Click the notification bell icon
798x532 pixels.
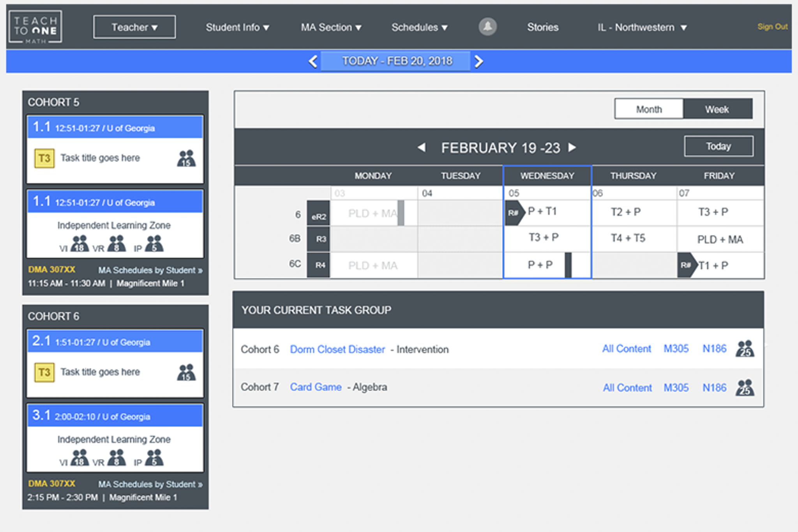487,27
